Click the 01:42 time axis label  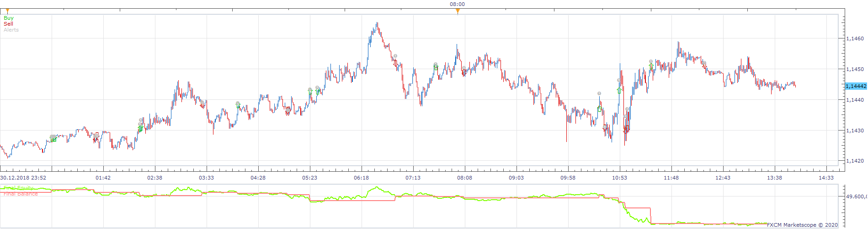point(103,178)
